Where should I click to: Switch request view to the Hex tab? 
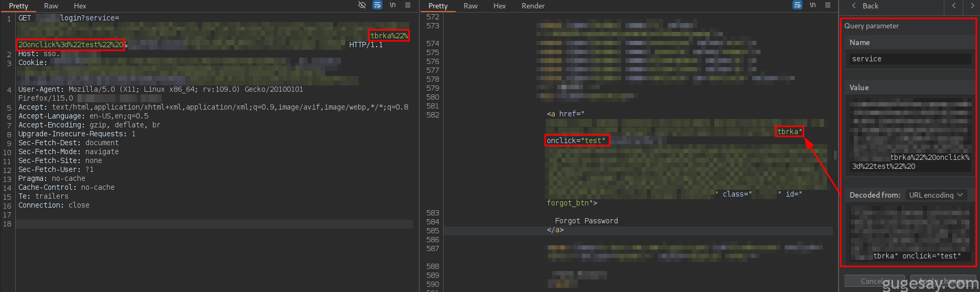(x=80, y=6)
